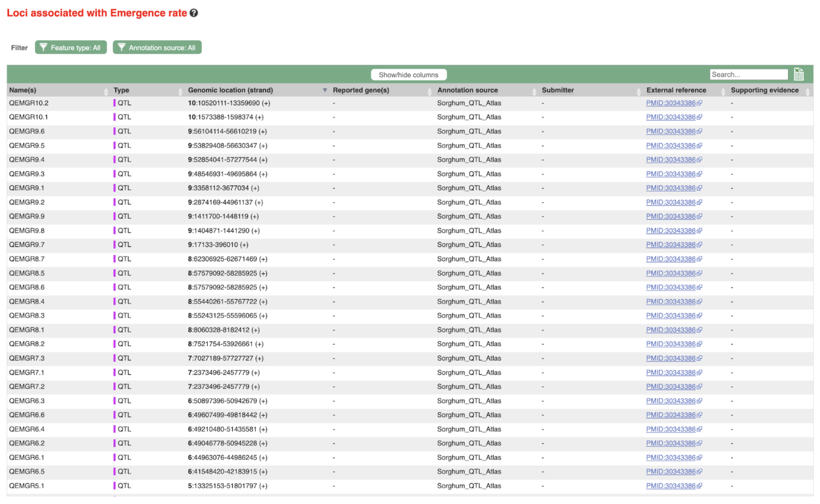Click external link icon in QEMGR9.8 row
The width and height of the screenshot is (820, 504).
coord(699,231)
